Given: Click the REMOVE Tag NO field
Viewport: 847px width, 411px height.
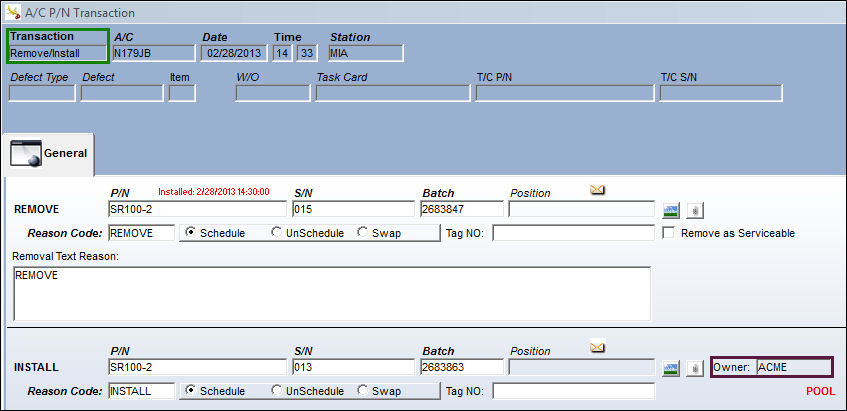Looking at the screenshot, I should pos(574,233).
